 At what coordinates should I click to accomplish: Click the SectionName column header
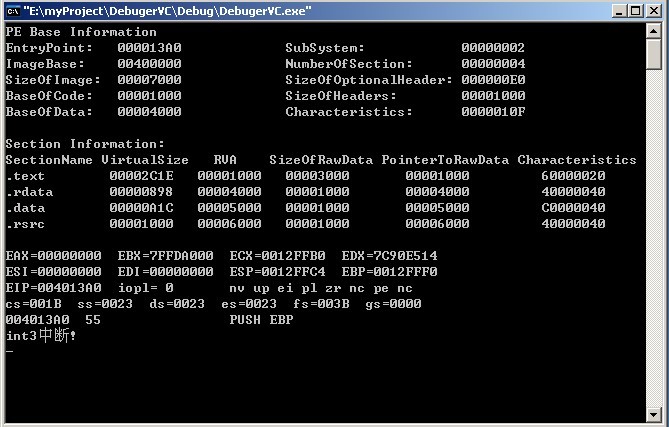point(49,160)
